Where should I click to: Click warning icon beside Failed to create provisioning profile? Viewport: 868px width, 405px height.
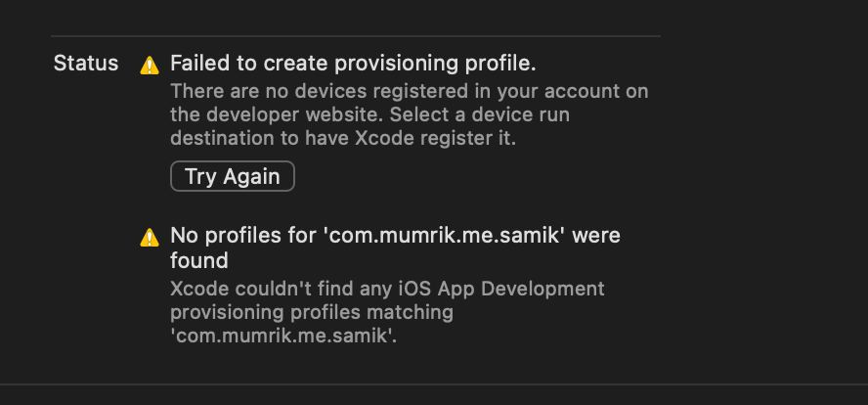[x=150, y=65]
